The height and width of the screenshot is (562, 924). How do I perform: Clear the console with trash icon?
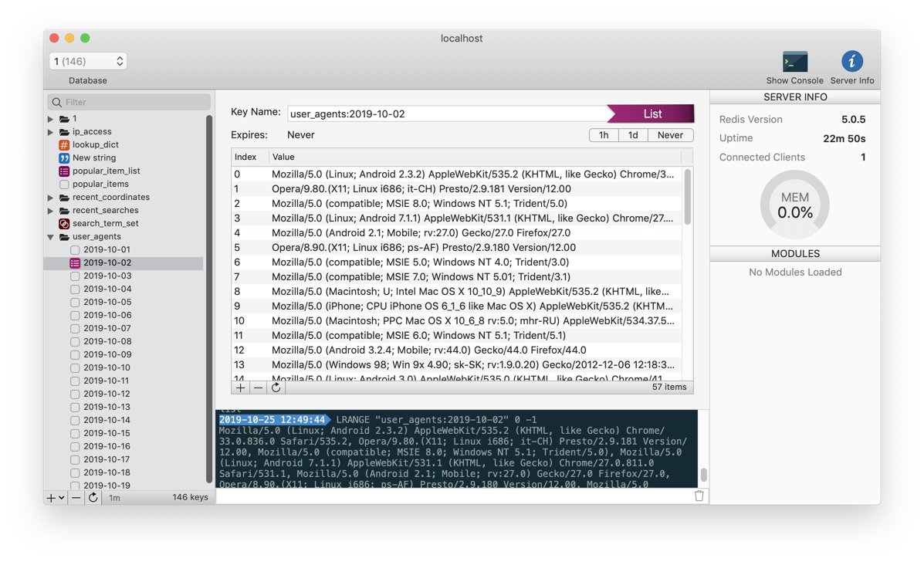coord(699,496)
